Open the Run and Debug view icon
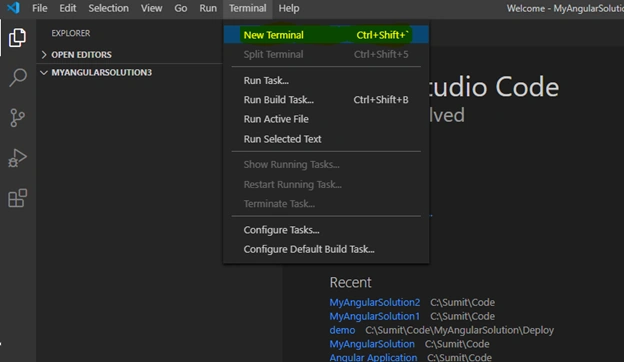The image size is (624, 362). tap(18, 158)
